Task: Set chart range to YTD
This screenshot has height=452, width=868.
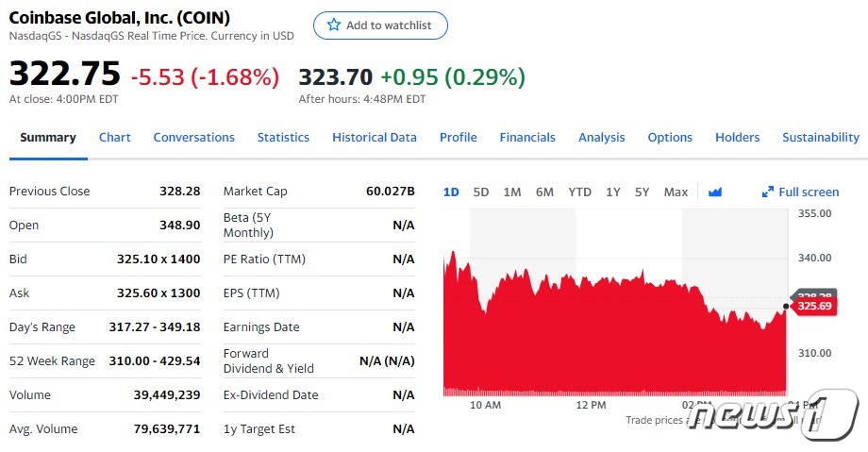Action: coord(579,192)
